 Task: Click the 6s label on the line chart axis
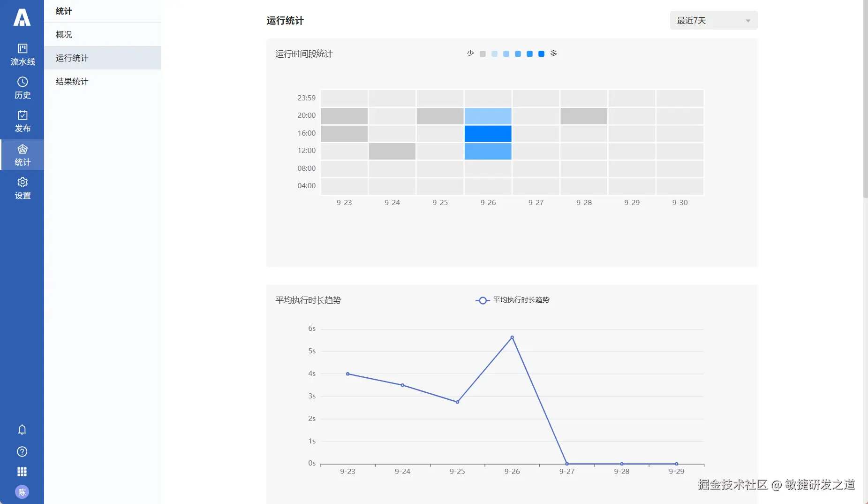312,328
